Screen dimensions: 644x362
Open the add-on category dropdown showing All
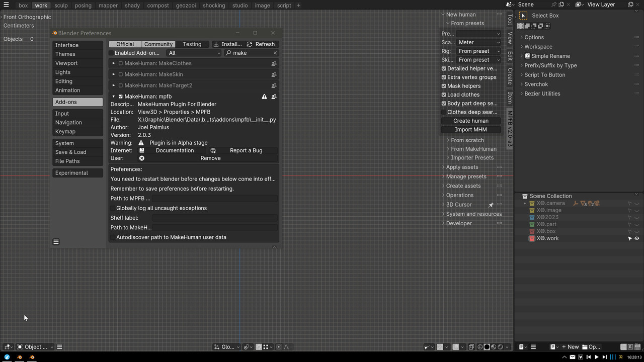coord(194,53)
